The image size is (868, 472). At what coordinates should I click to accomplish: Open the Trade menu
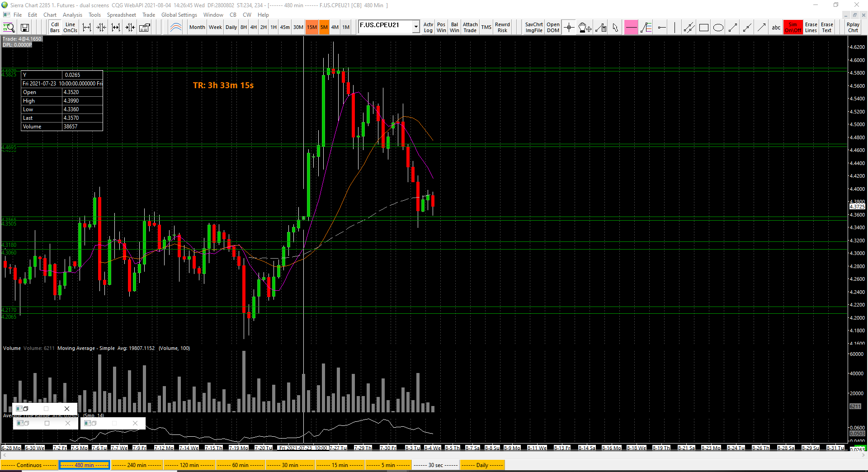tap(149, 15)
